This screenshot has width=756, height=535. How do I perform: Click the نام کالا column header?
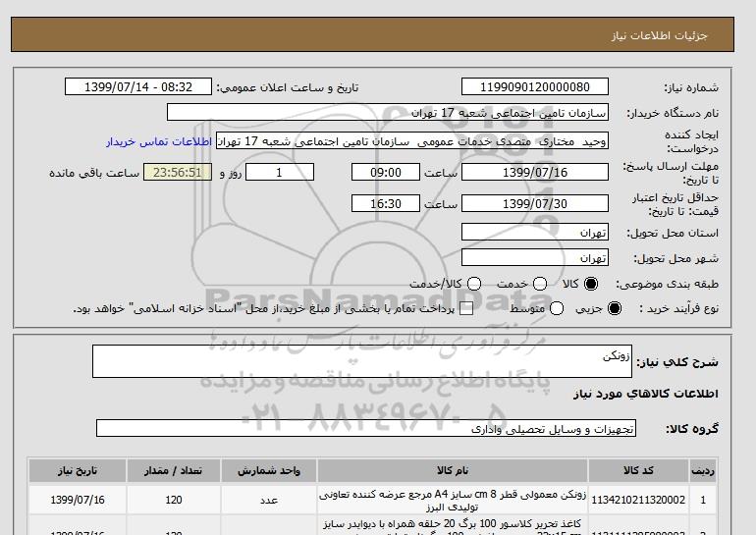pyautogui.click(x=453, y=471)
